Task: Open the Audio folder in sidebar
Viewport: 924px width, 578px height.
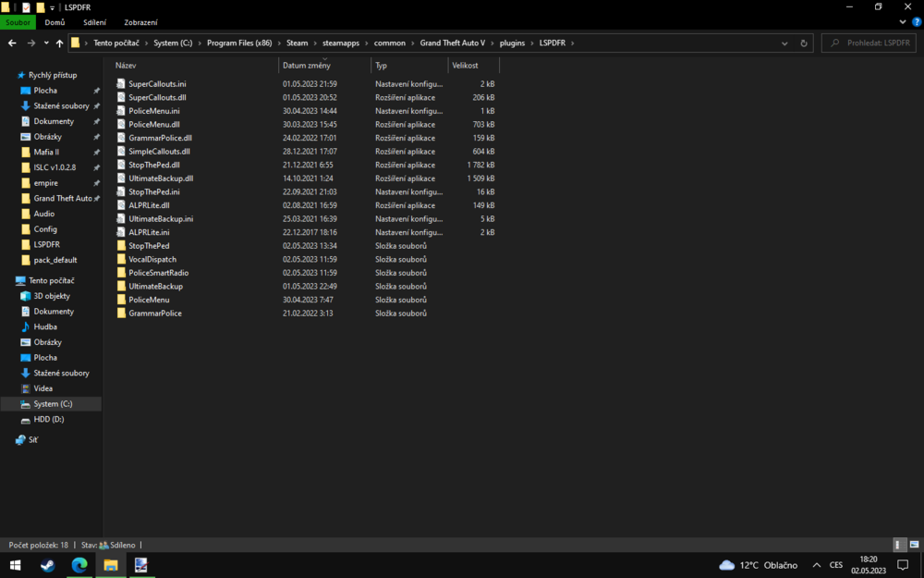Action: click(43, 214)
